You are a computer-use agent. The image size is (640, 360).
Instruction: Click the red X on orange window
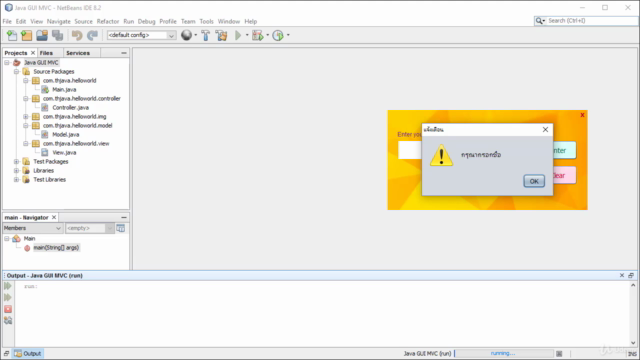coord(582,115)
